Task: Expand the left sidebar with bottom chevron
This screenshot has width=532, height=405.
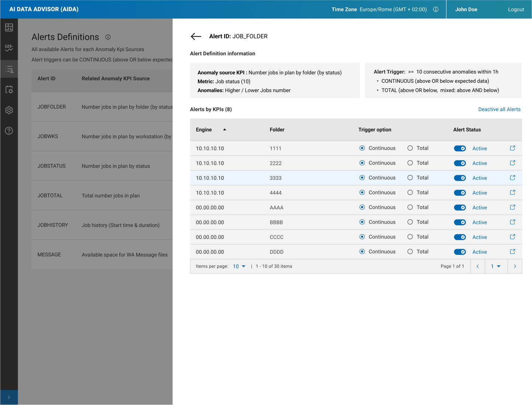Action: tap(9, 397)
